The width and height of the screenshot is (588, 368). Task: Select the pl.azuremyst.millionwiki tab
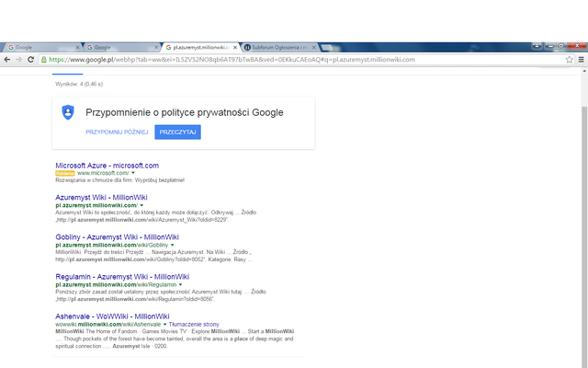pyautogui.click(x=200, y=47)
